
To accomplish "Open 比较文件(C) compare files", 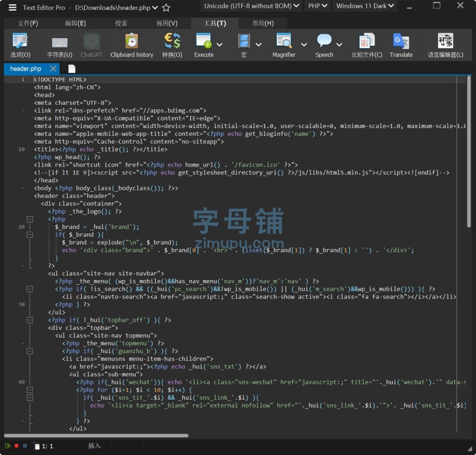I will (x=367, y=45).
